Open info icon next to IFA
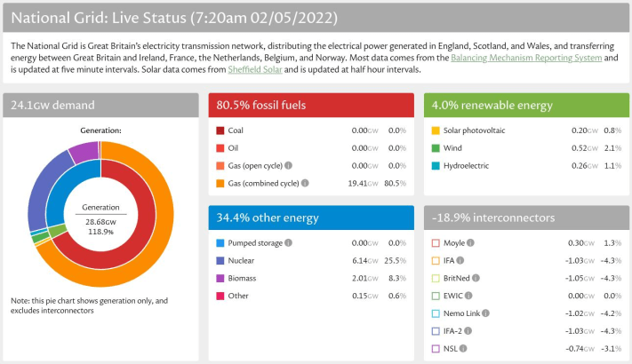 pyautogui.click(x=460, y=260)
